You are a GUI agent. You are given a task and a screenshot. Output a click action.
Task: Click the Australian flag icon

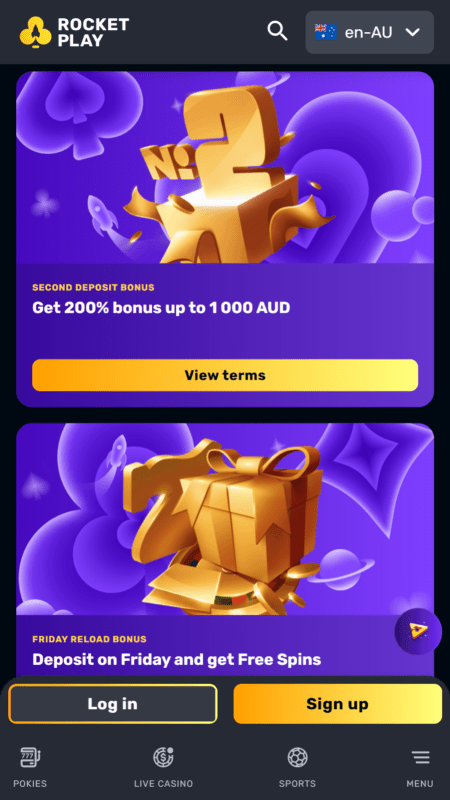(x=326, y=32)
